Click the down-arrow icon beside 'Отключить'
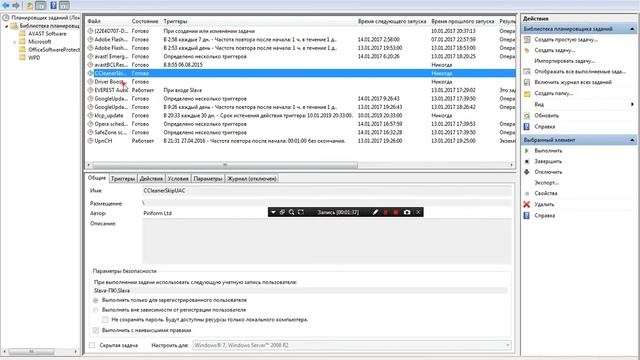The width and height of the screenshot is (640, 360). 527,172
